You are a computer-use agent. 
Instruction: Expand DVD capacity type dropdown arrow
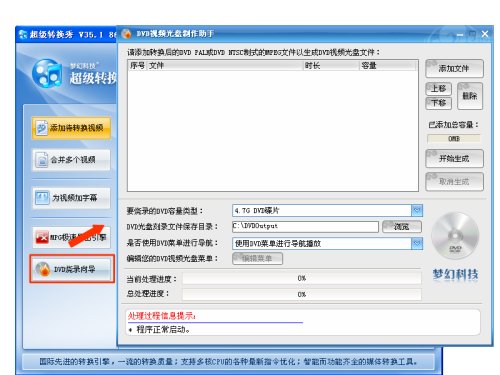(417, 210)
